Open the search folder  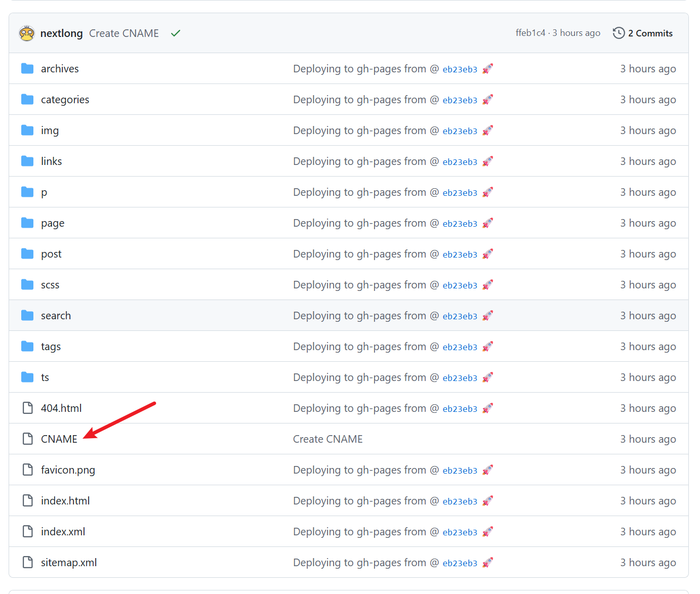56,316
